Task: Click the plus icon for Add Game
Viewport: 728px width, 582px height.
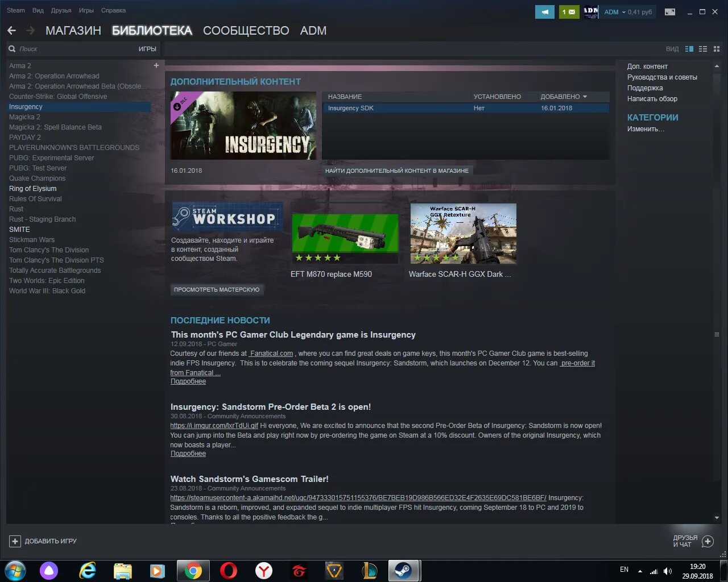Action: point(15,541)
